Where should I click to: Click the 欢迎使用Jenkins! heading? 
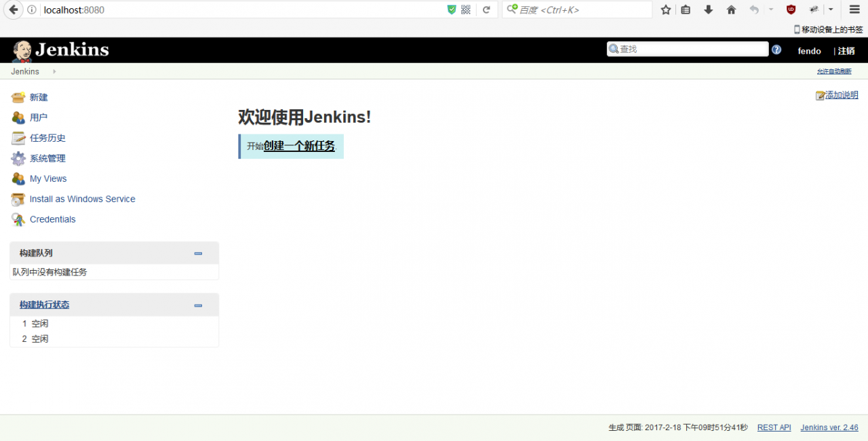pos(304,117)
